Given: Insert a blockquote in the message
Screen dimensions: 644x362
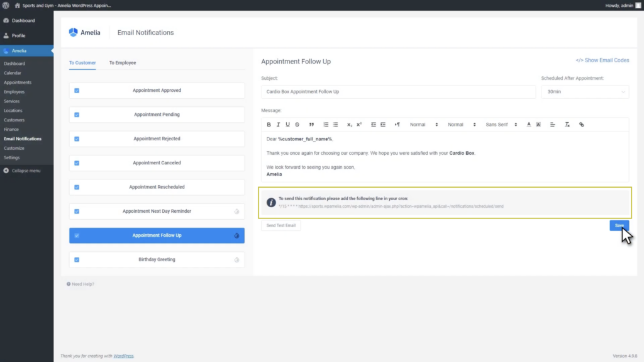Looking at the screenshot, I should (x=311, y=125).
